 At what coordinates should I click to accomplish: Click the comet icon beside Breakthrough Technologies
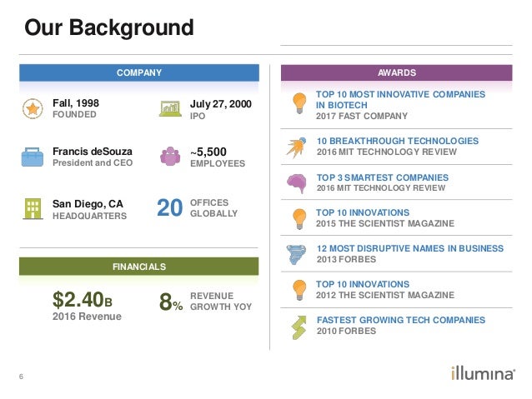296,147
